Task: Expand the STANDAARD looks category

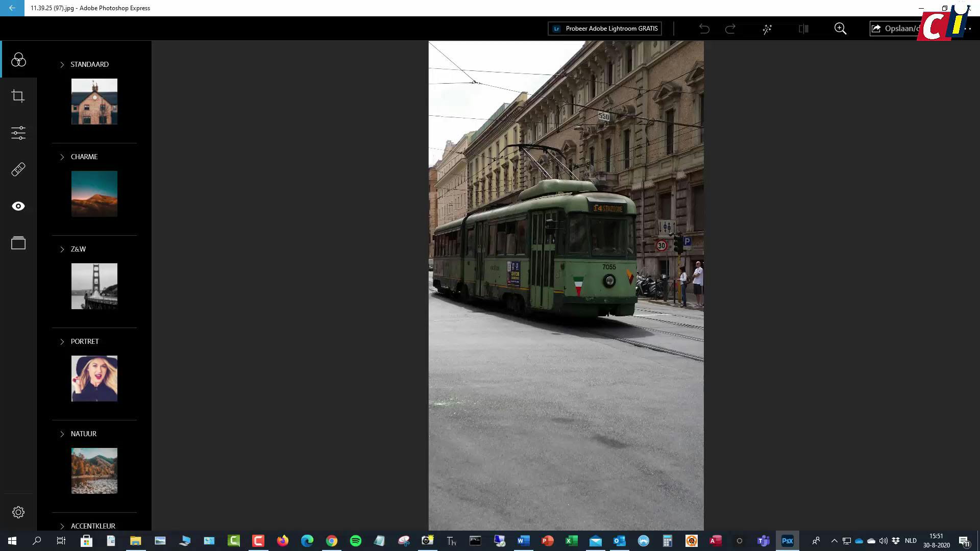Action: tap(62, 65)
